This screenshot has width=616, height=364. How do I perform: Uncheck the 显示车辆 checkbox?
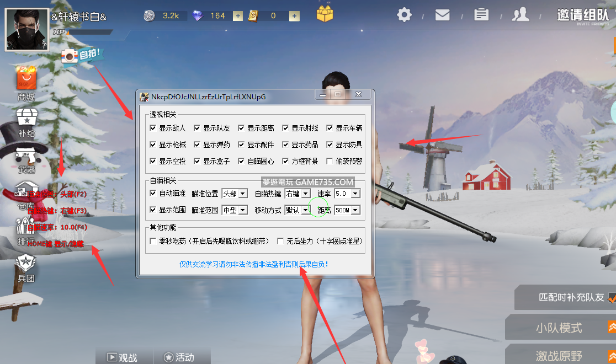(330, 128)
